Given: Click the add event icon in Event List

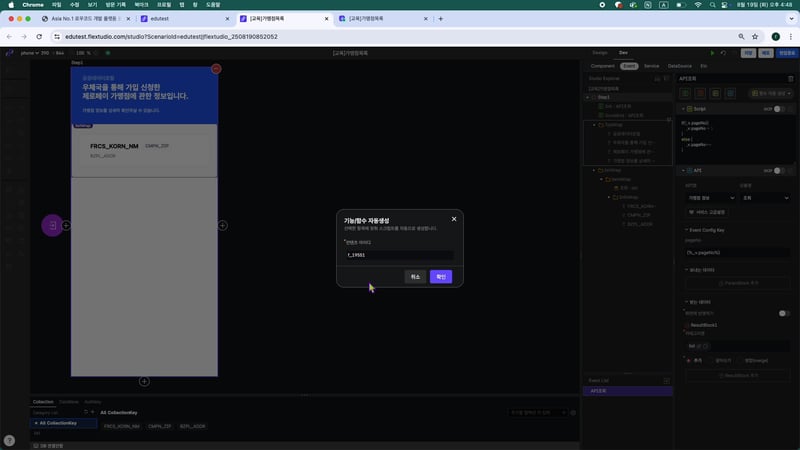Looking at the screenshot, I should coord(666,380).
